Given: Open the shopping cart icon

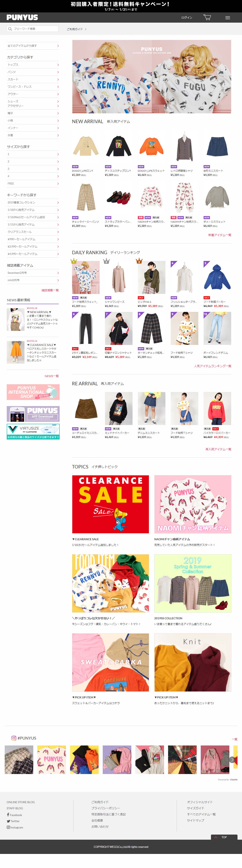Looking at the screenshot, I should point(207,18).
